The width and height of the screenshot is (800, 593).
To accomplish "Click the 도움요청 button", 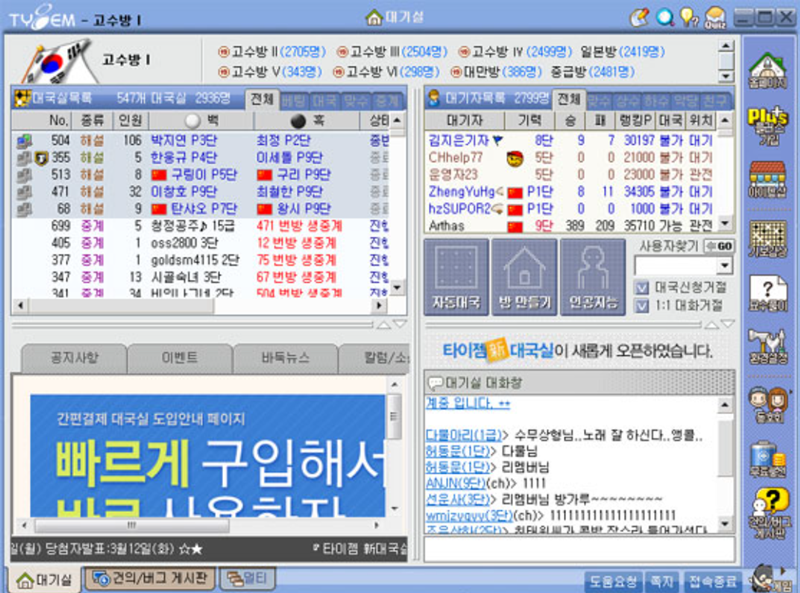I will pos(613,581).
